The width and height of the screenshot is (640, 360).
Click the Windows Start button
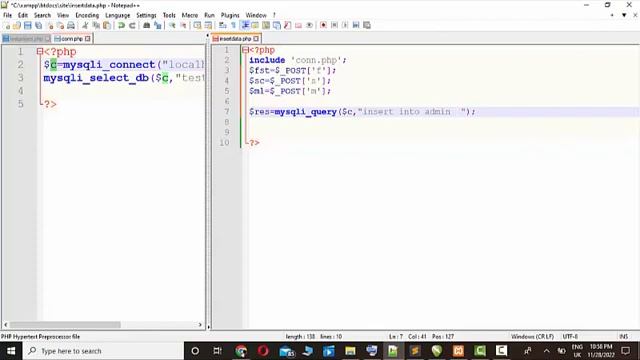tap(11, 351)
